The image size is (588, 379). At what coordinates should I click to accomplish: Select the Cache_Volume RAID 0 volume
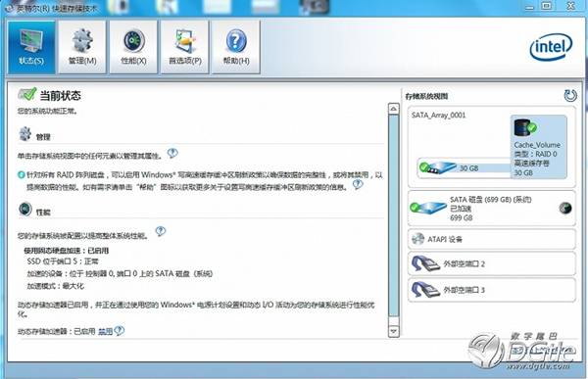coord(538,147)
